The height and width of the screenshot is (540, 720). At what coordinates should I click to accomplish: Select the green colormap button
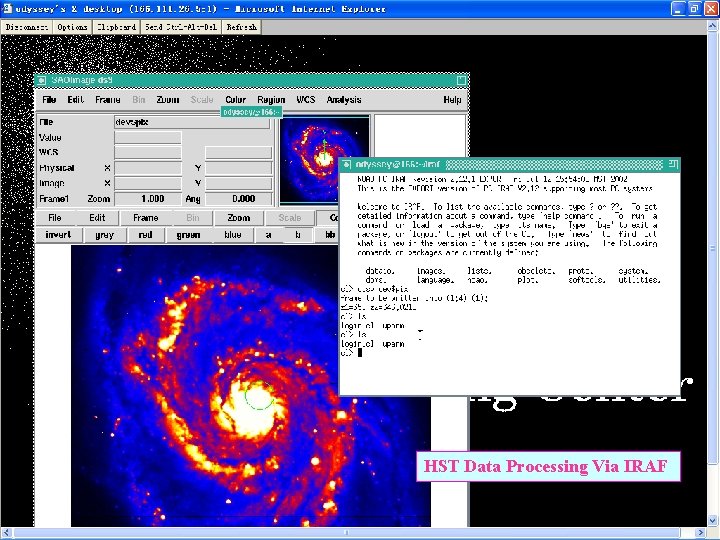pyautogui.click(x=188, y=235)
